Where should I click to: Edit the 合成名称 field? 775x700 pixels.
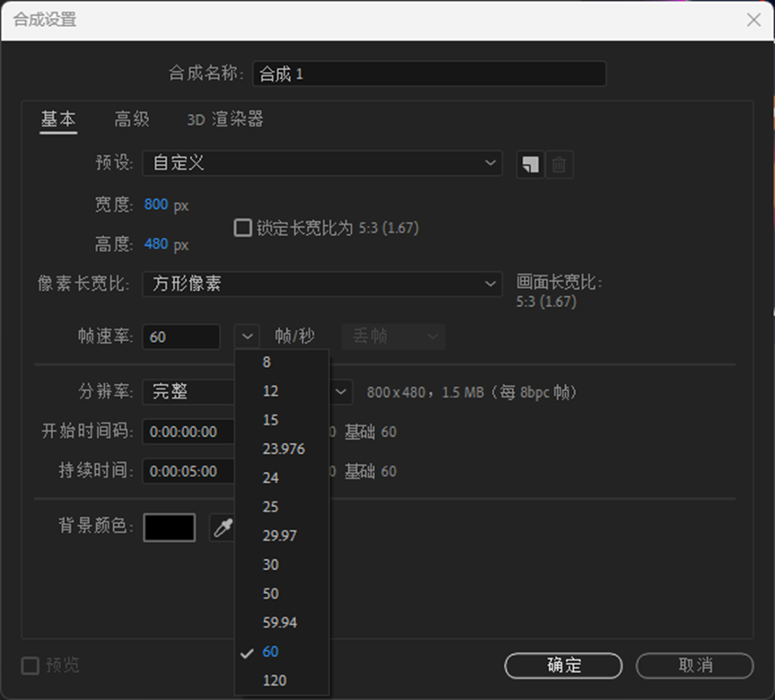point(429,74)
